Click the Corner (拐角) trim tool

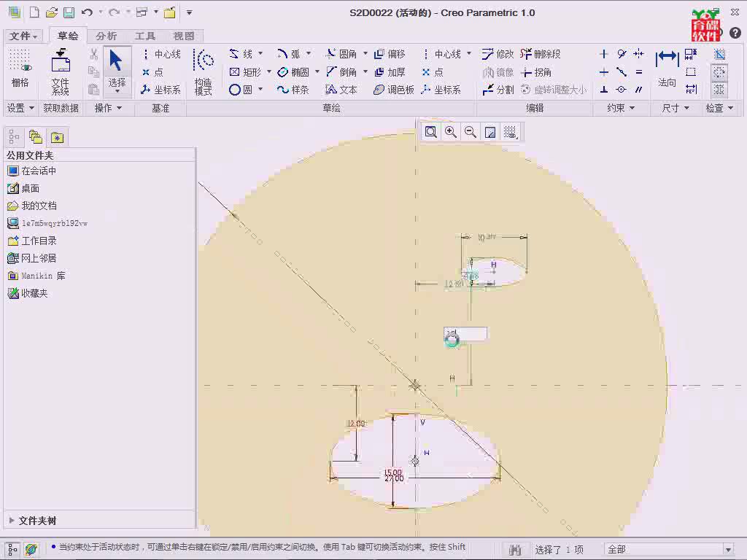(536, 72)
